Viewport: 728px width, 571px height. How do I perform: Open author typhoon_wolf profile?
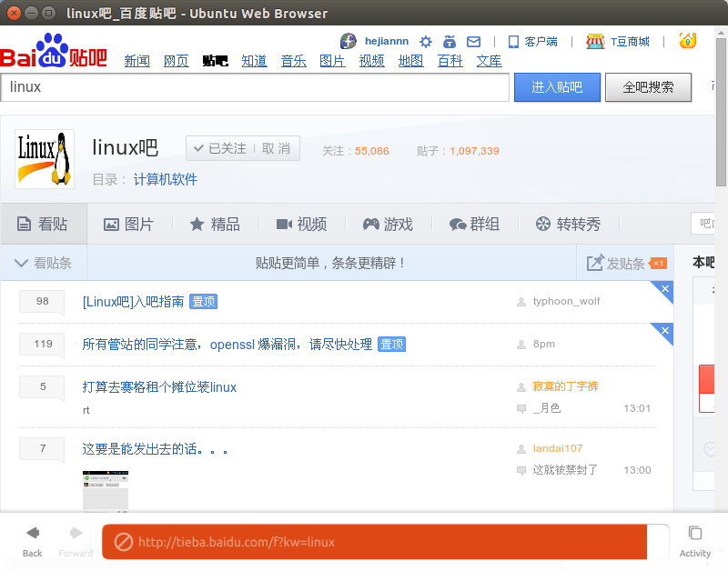pos(566,302)
